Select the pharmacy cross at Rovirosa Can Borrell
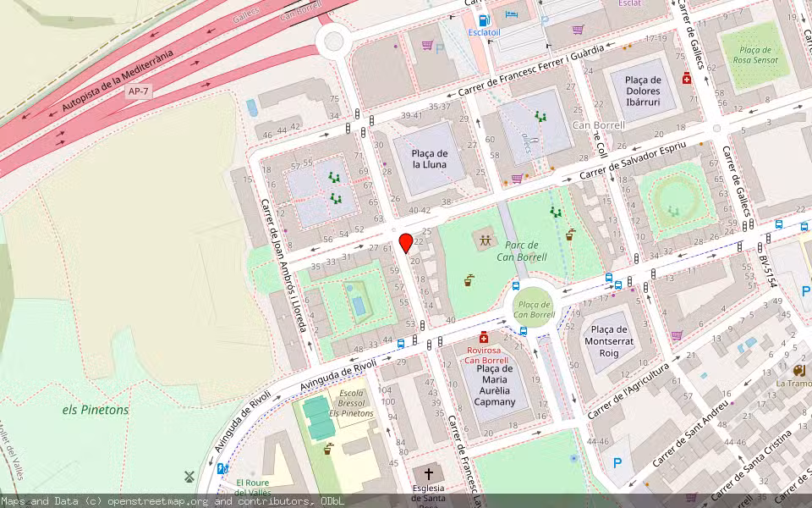 [x=484, y=339]
